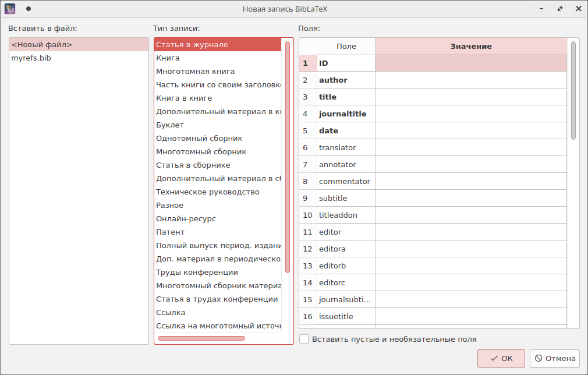Choose entry type Буклет
This screenshot has width=588, height=375.
[218, 125]
